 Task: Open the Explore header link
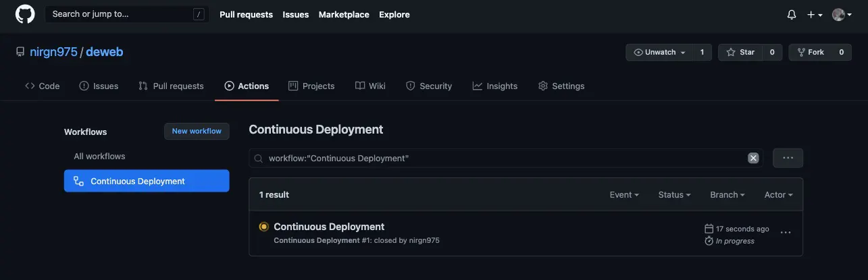pyautogui.click(x=394, y=14)
